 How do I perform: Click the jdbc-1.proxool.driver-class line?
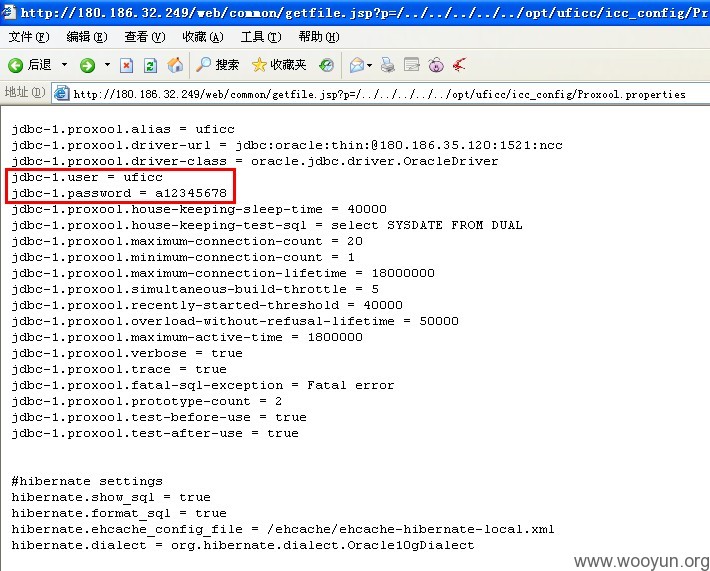click(x=255, y=161)
